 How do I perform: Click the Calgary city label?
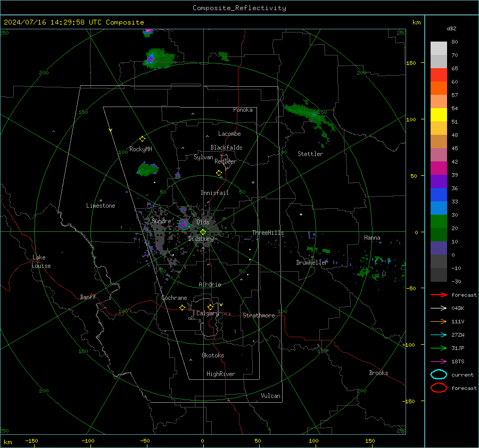[208, 313]
